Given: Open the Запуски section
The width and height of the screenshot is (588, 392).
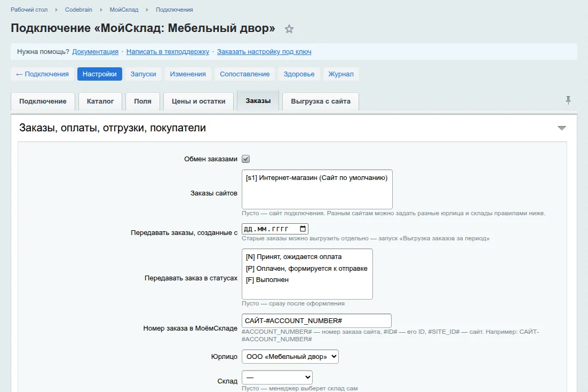Looking at the screenshot, I should pos(143,74).
